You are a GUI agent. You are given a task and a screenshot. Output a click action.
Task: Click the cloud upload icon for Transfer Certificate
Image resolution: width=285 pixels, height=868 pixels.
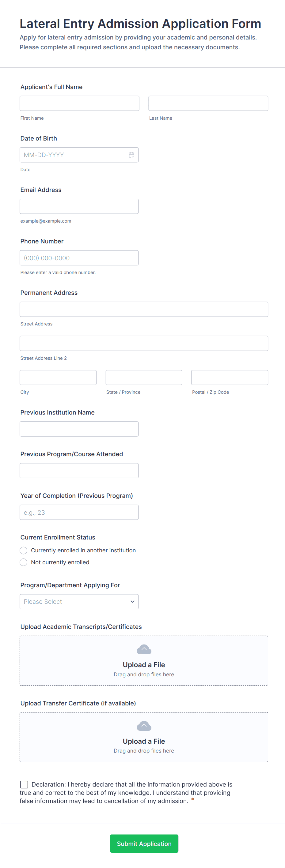click(144, 725)
